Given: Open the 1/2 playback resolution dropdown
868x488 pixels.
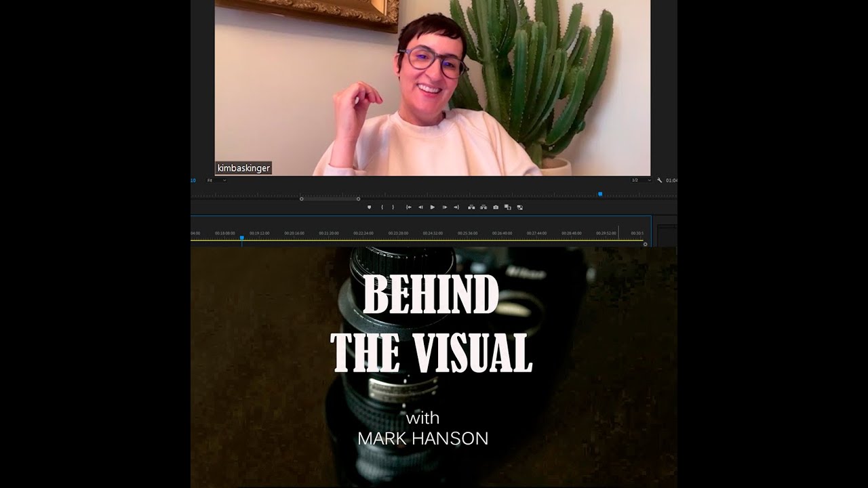Looking at the screenshot, I should coord(641,180).
